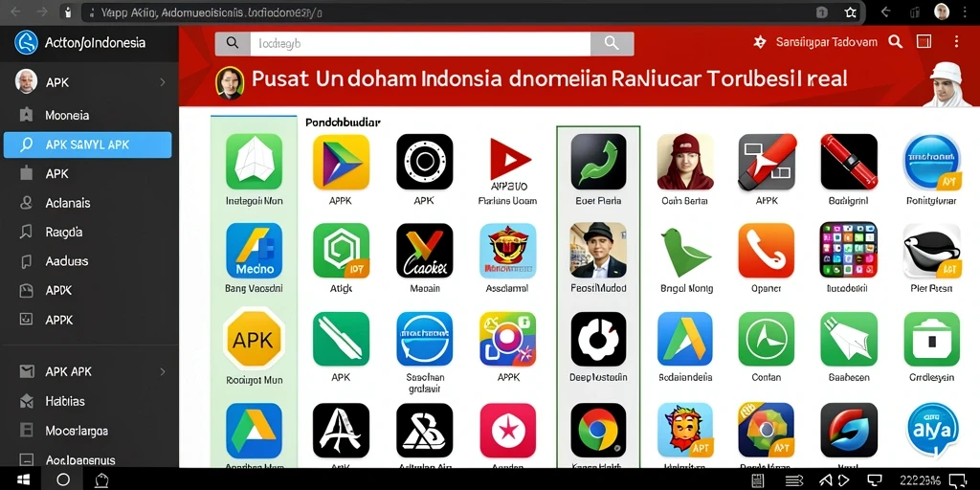
Task: Open the Pler Rasn app icon
Action: (931, 250)
